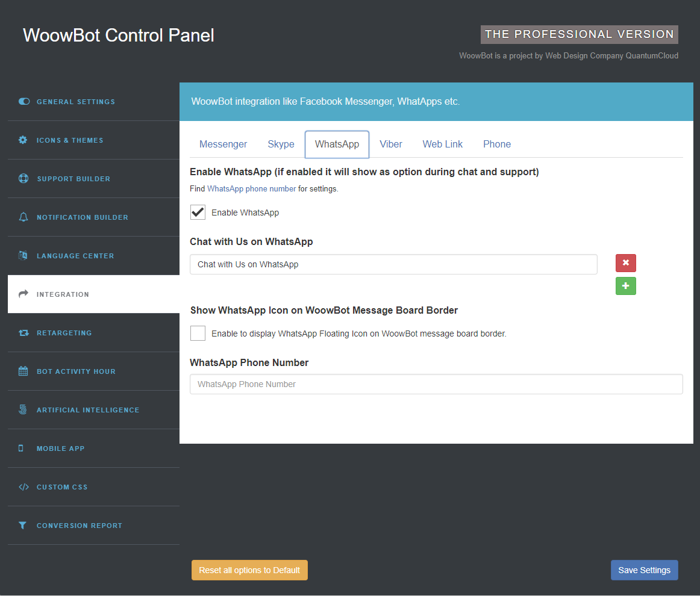Click the Bot Activity Hour calendar icon
The width and height of the screenshot is (700, 596).
click(23, 371)
